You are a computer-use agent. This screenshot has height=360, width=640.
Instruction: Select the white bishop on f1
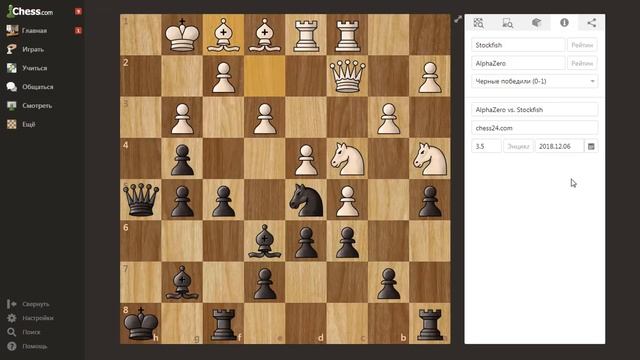223,35
